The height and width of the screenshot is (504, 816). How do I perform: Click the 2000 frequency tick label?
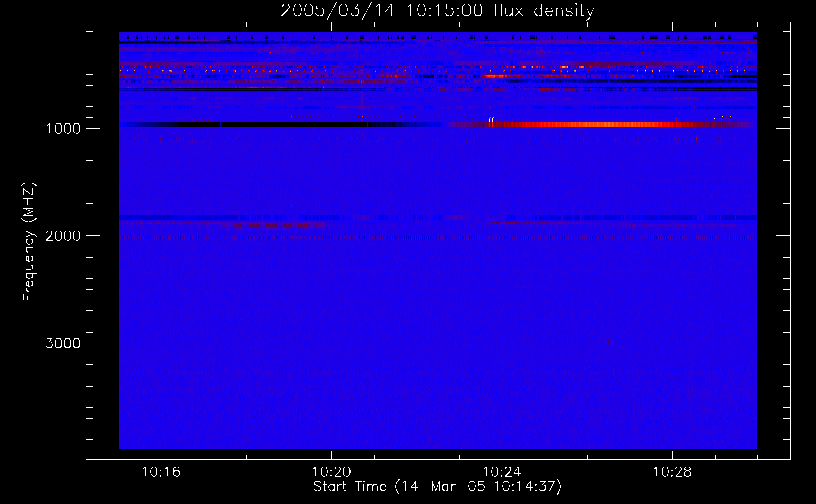point(63,236)
